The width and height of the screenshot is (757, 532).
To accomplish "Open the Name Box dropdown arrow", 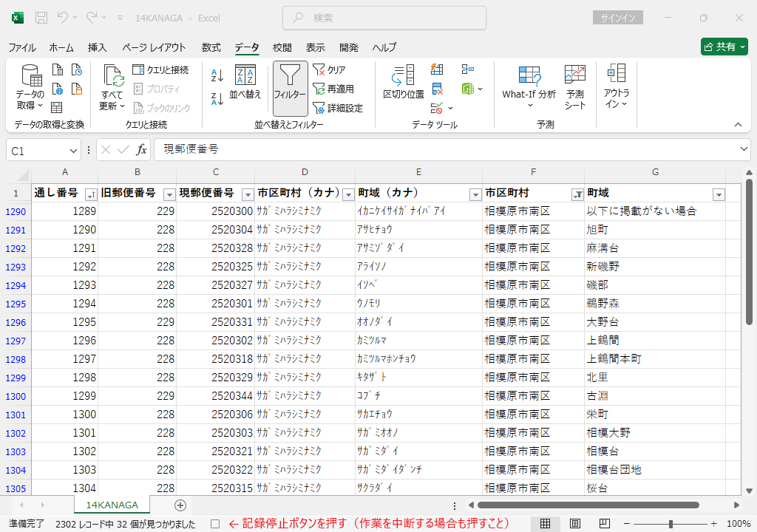I will click(x=73, y=151).
